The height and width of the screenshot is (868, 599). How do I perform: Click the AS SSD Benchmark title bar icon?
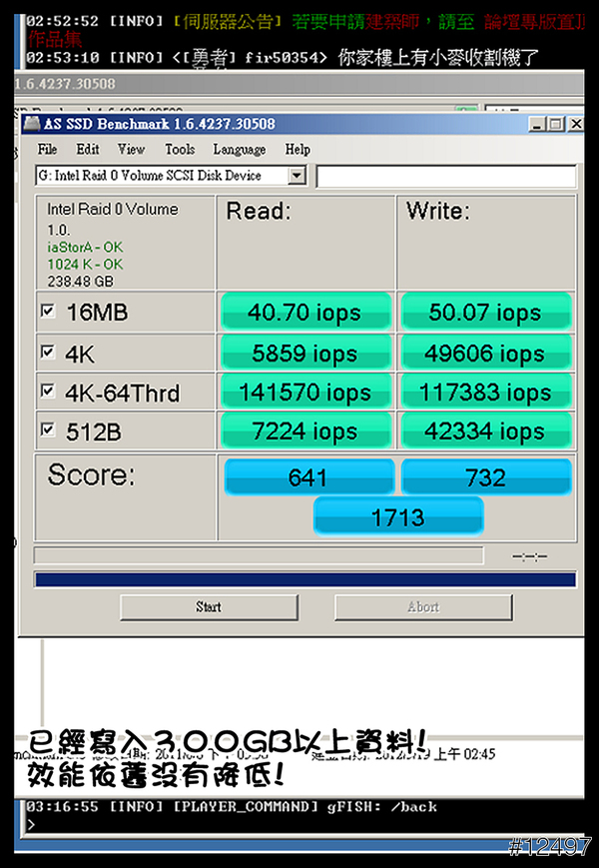pos(33,124)
